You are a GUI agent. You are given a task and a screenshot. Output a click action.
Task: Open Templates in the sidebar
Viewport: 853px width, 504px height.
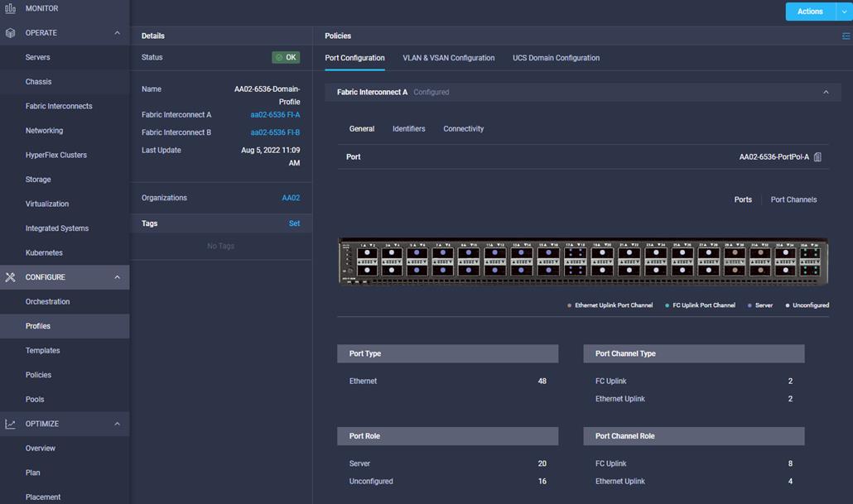pyautogui.click(x=42, y=351)
